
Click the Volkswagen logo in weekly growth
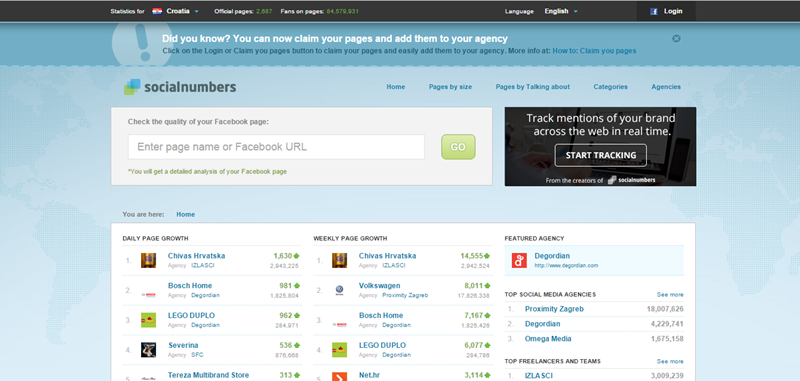[339, 290]
